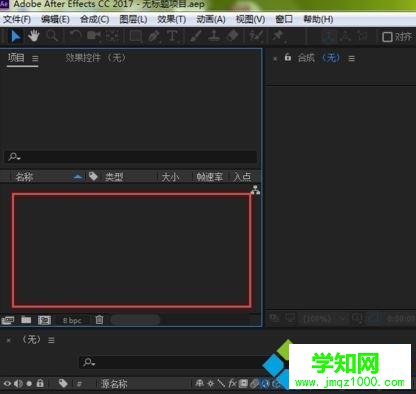This screenshot has height=394, width=416.
Task: Delete selected items with trash icon
Action: click(99, 320)
